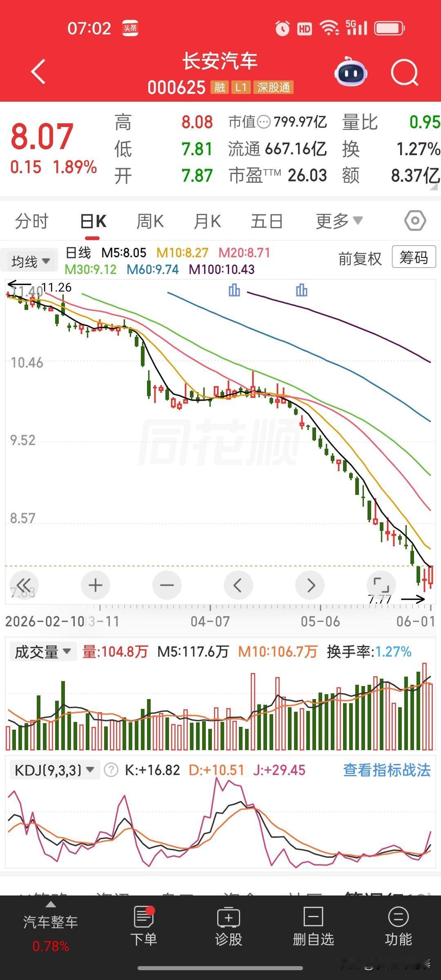Image resolution: width=441 pixels, height=980 pixels.
Task: Tap M100:10.43 moving average label
Action: pos(222,269)
